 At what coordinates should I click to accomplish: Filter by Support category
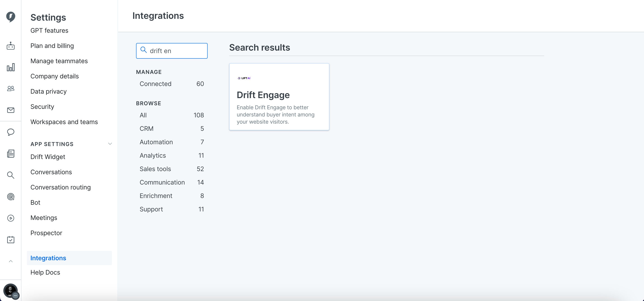(x=172, y=209)
